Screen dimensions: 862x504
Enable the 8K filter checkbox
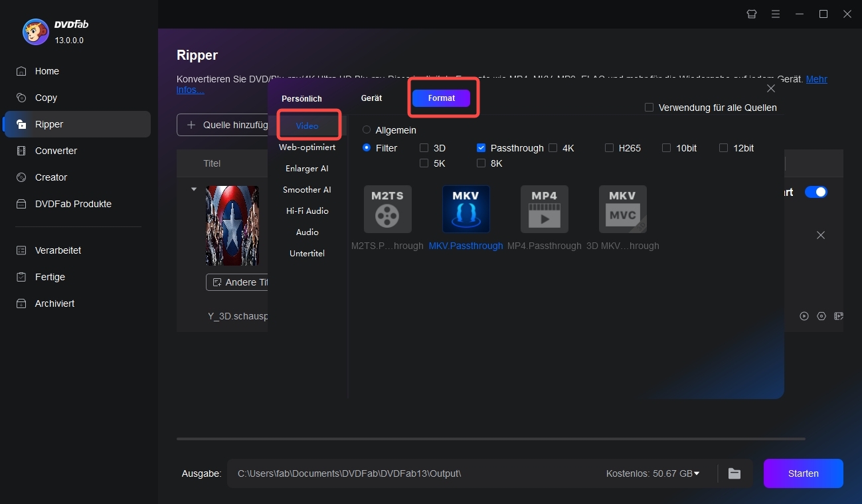click(x=481, y=163)
